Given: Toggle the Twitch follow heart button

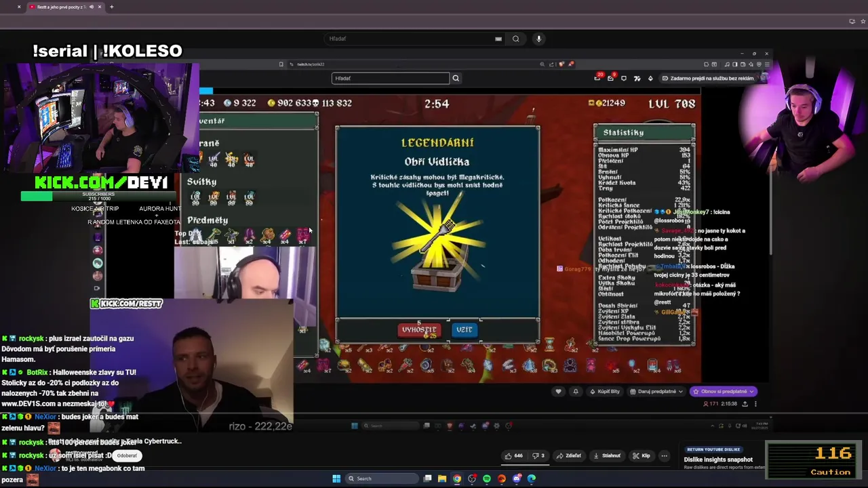Looking at the screenshot, I should tap(559, 391).
